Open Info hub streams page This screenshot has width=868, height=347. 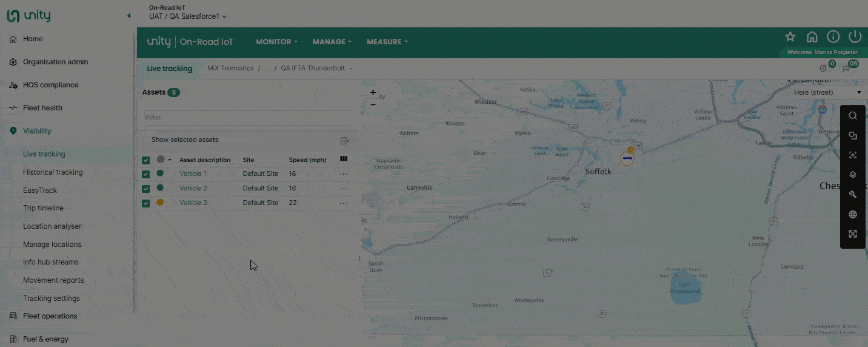click(51, 262)
